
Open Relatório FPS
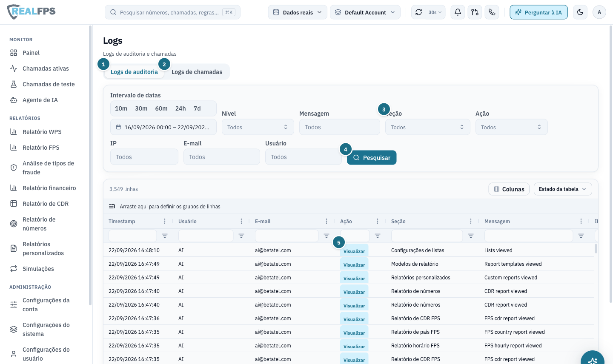47,148
